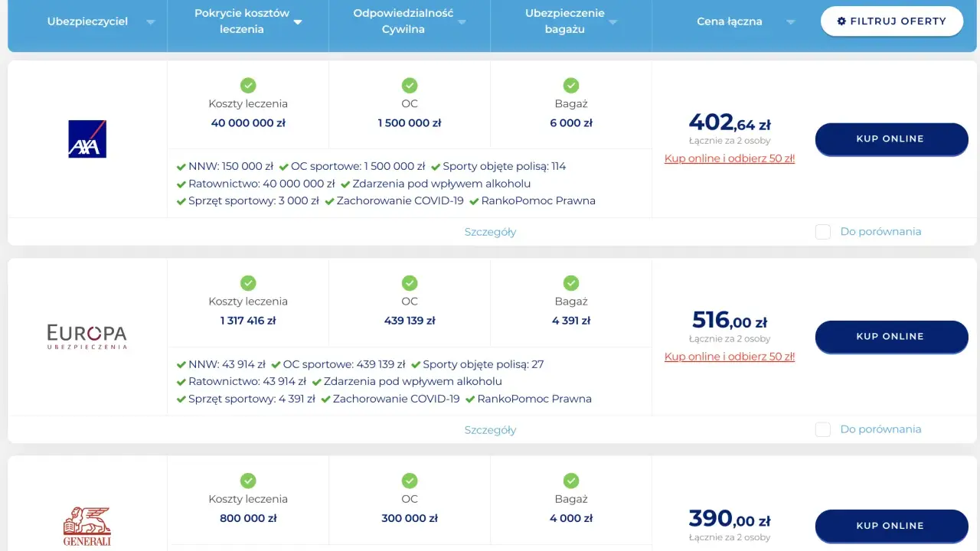
Task: Click the checkmark beside Sporty objęte polisą: 114
Action: click(436, 167)
